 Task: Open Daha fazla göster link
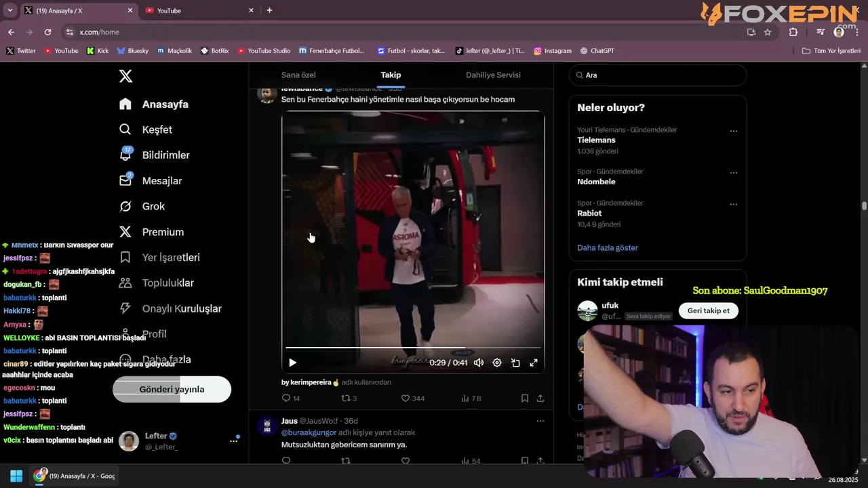click(x=608, y=247)
